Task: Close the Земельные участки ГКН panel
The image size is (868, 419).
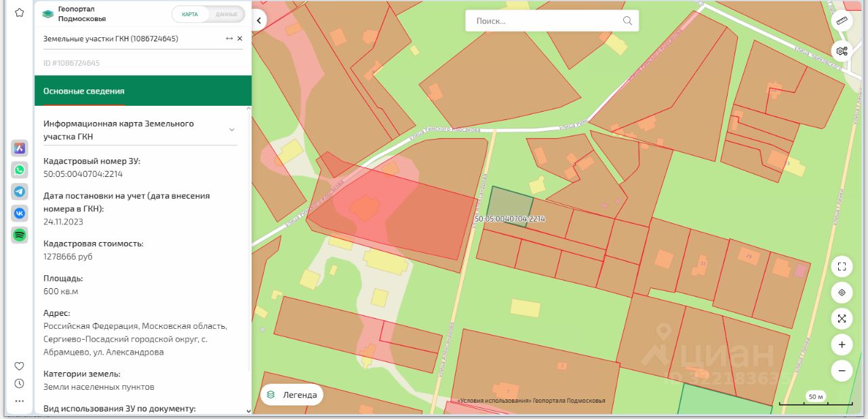Action: tap(239, 39)
